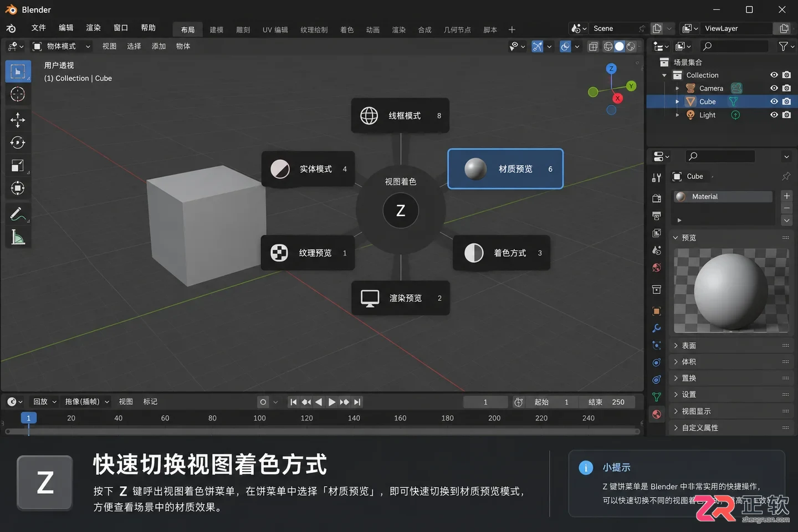Open the Modifiers wrench properties tab
The height and width of the screenshot is (532, 798).
(x=657, y=328)
